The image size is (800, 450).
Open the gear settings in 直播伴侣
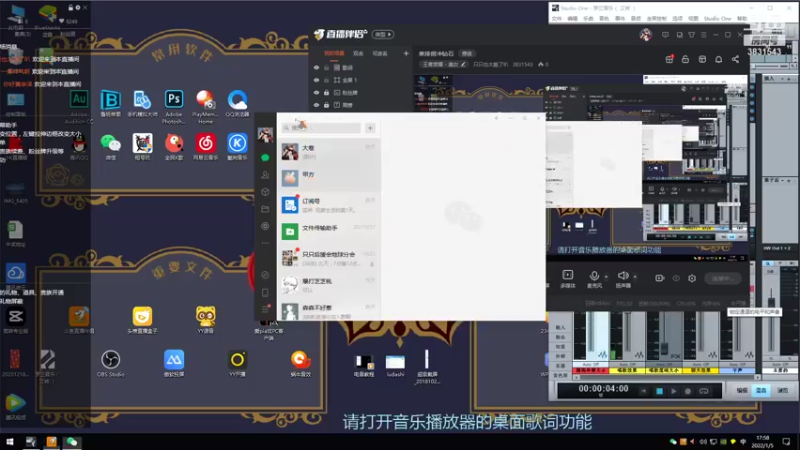point(692,278)
